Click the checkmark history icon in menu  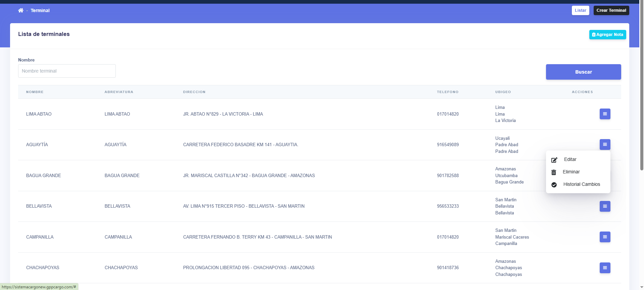click(554, 185)
